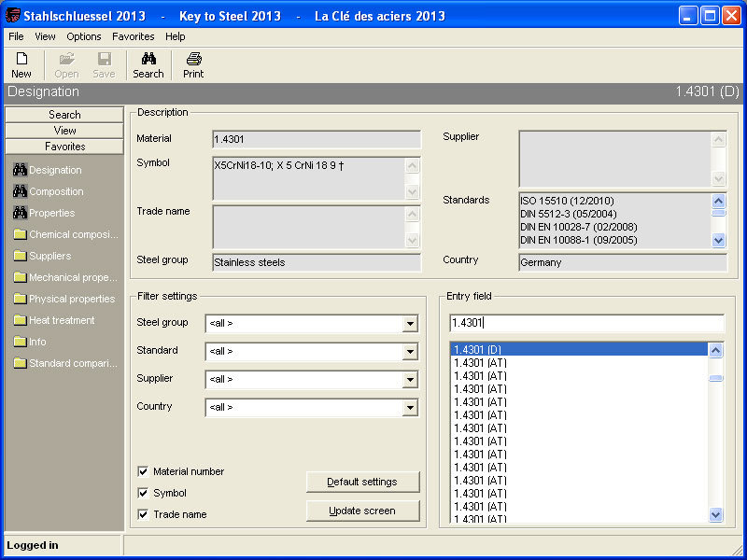Click the Default settings button
This screenshot has height=560, width=747.
pyautogui.click(x=362, y=482)
